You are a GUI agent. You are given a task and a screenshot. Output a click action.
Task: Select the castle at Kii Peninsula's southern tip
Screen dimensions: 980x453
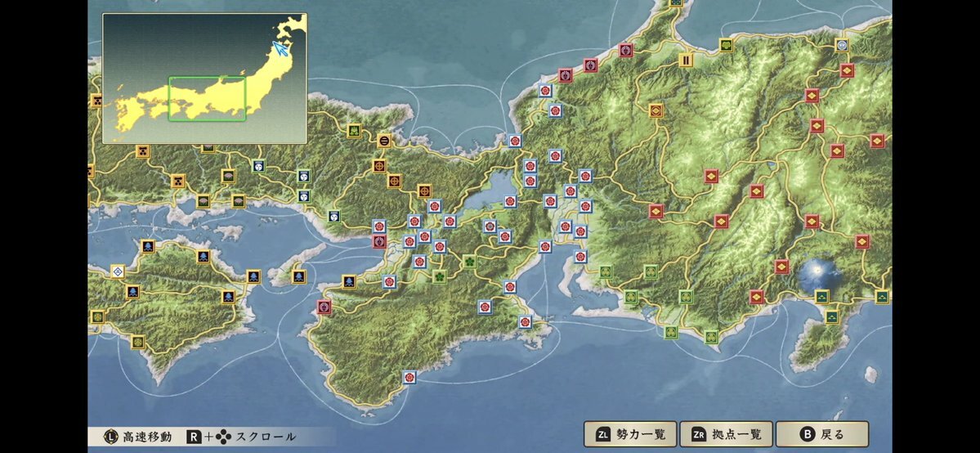409,377
